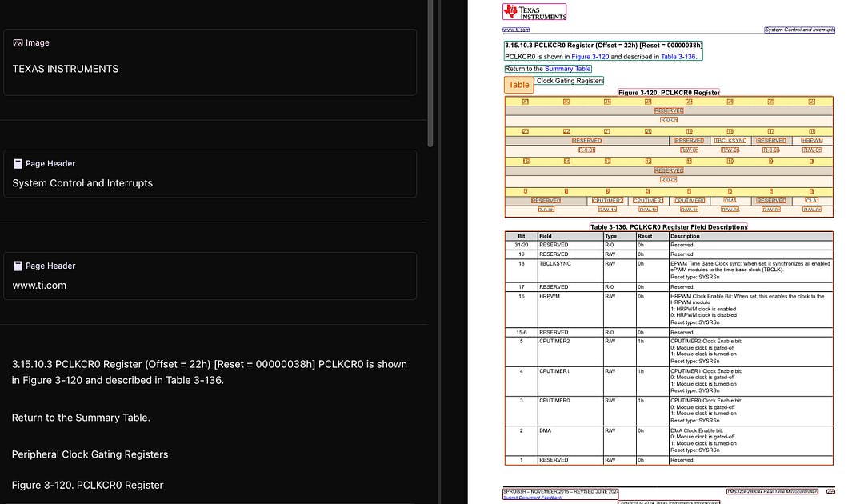
Task: Click the www.ti.com Page Header icon
Action: tap(18, 266)
